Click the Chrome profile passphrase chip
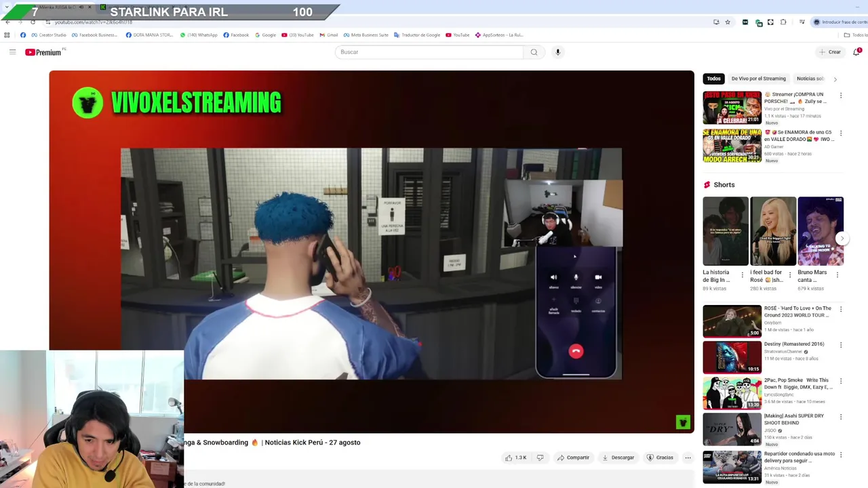This screenshot has width=868, height=488. pyautogui.click(x=840, y=22)
